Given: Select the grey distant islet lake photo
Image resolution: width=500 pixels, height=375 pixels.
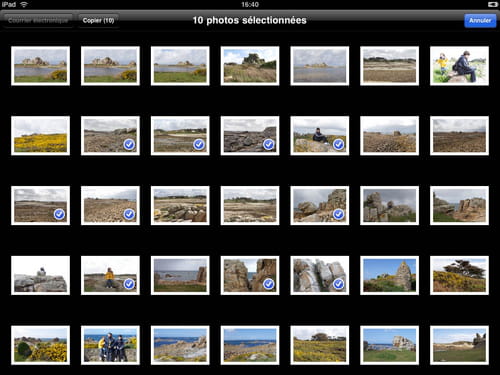Looking at the screenshot, I should (320, 66).
